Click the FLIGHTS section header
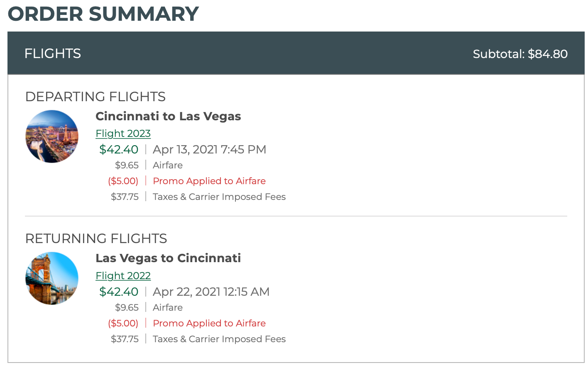Screen dimensions: 588x370 pos(52,53)
